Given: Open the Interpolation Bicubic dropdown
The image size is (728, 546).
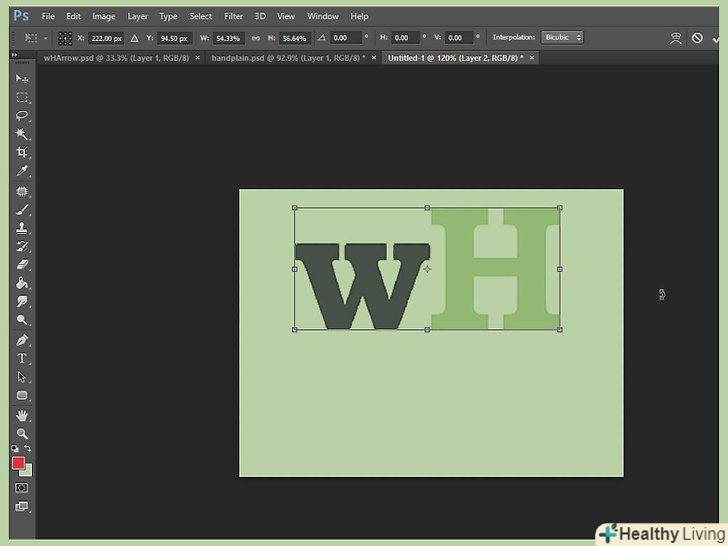Looking at the screenshot, I should [x=563, y=38].
